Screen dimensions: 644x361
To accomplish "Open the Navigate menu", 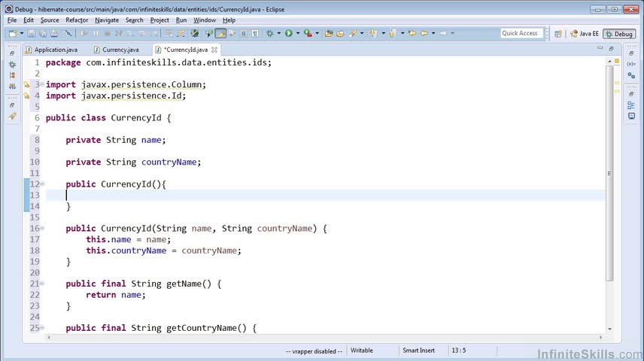I will 107,20.
